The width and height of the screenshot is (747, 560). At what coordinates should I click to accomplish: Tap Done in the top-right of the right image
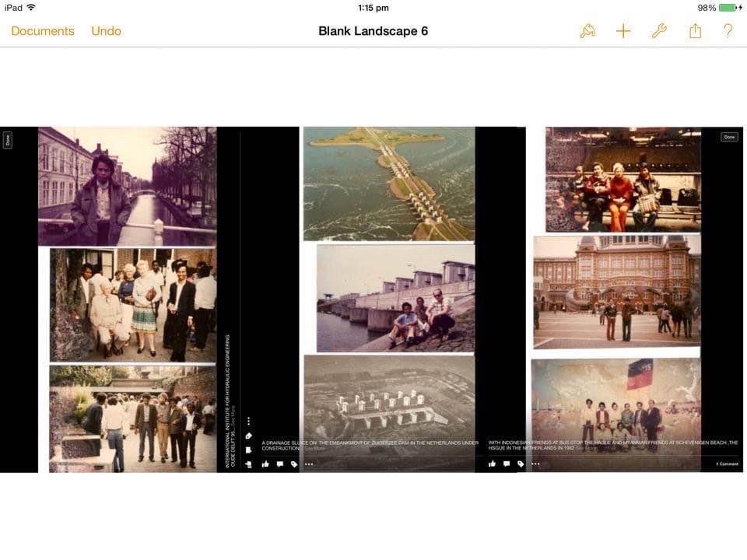tap(729, 137)
